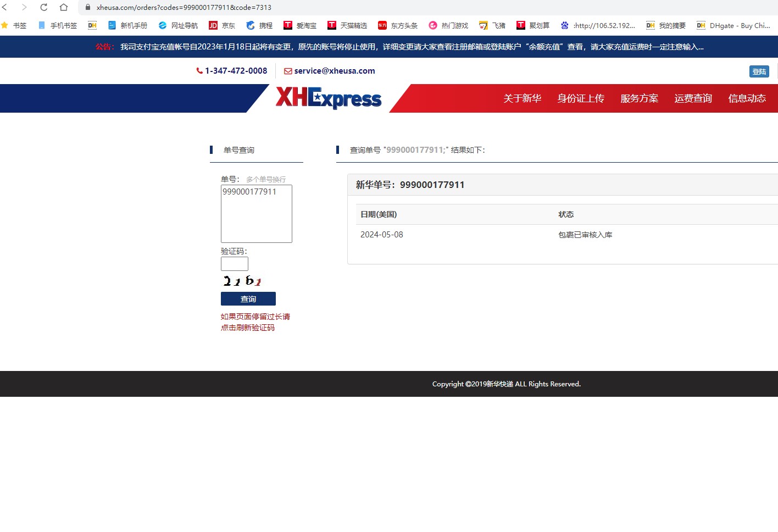Open the 携程 bookmark

point(259,25)
